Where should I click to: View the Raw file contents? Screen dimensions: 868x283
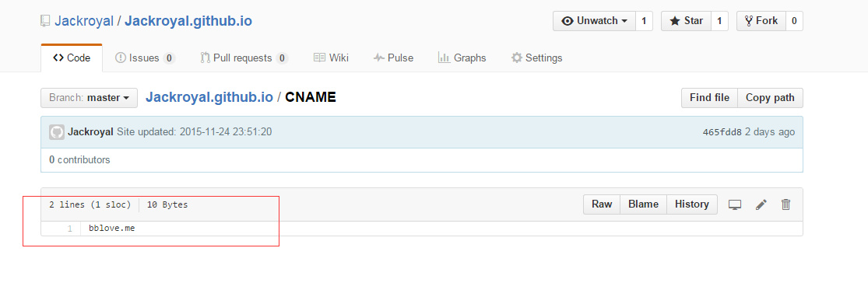602,204
